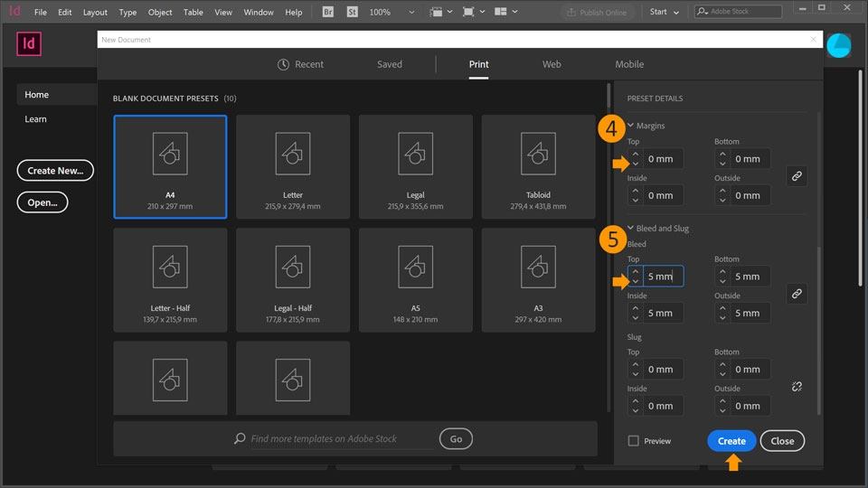Collapse the Bleed and Slug section
The height and width of the screenshot is (488, 868).
coord(630,228)
